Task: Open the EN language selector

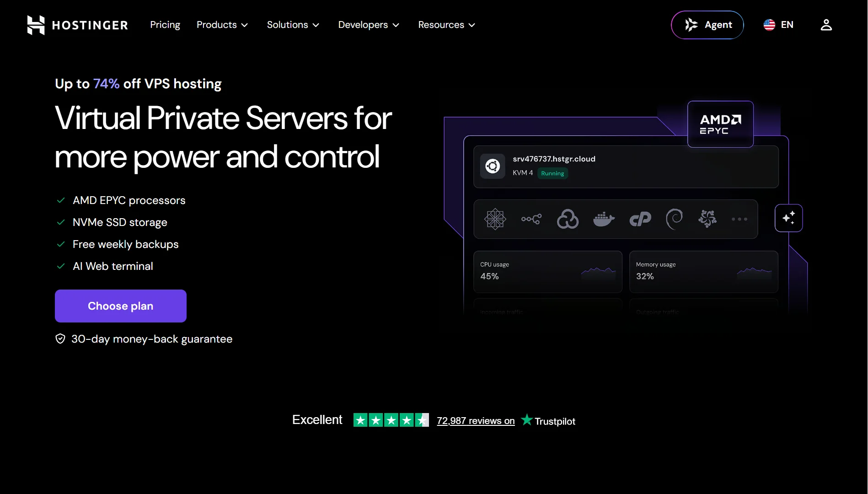Action: [778, 25]
